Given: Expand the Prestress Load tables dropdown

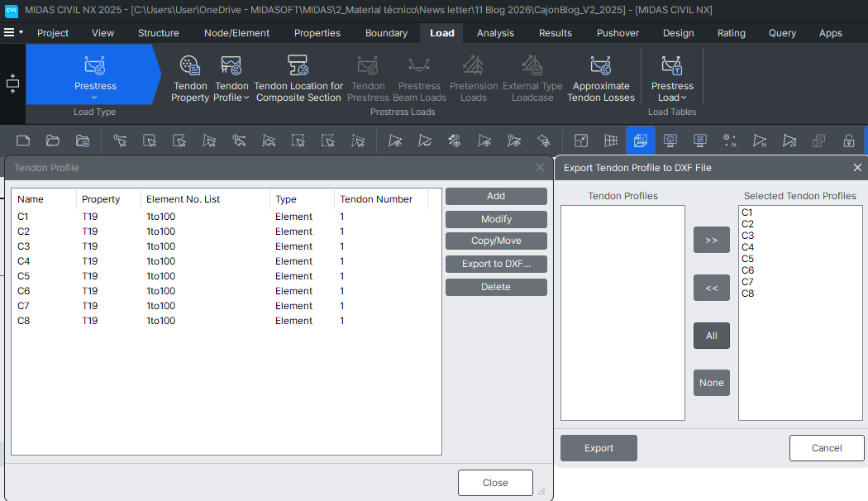Looking at the screenshot, I should point(684,98).
